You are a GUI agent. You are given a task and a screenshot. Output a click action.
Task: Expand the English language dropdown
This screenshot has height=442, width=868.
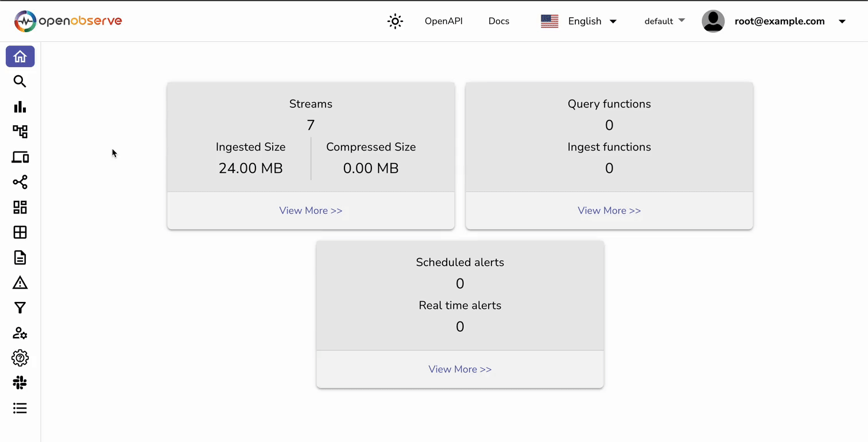(x=584, y=21)
